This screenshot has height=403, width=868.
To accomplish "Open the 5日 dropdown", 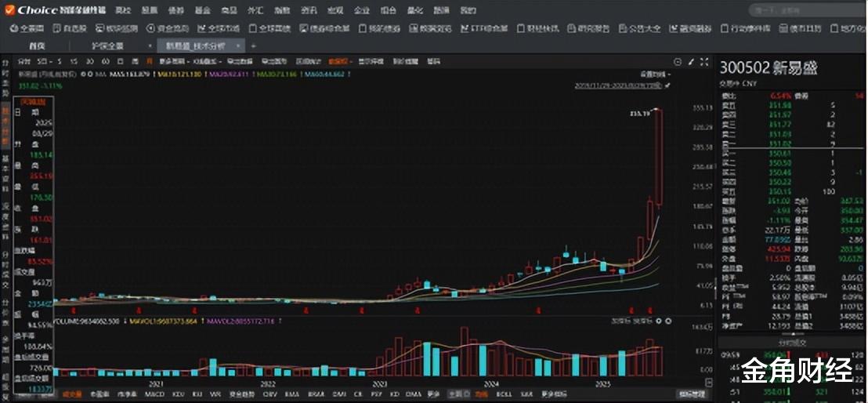I will [45, 61].
